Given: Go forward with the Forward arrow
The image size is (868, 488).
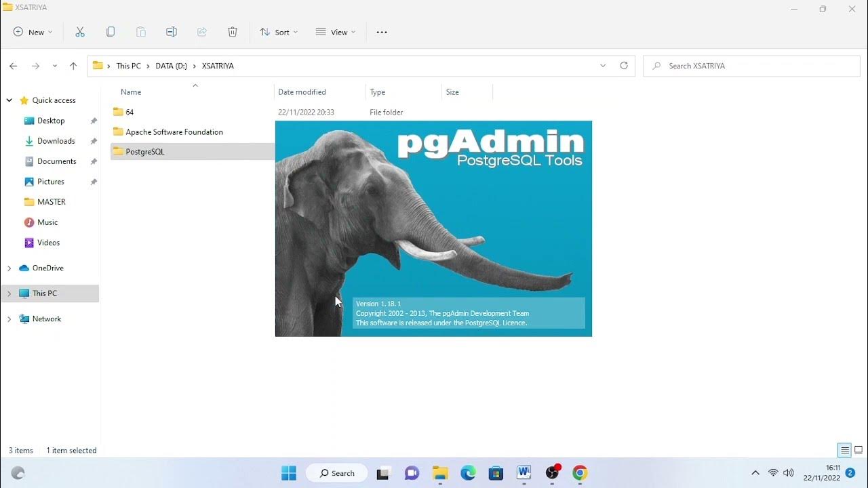Looking at the screenshot, I should [x=35, y=66].
